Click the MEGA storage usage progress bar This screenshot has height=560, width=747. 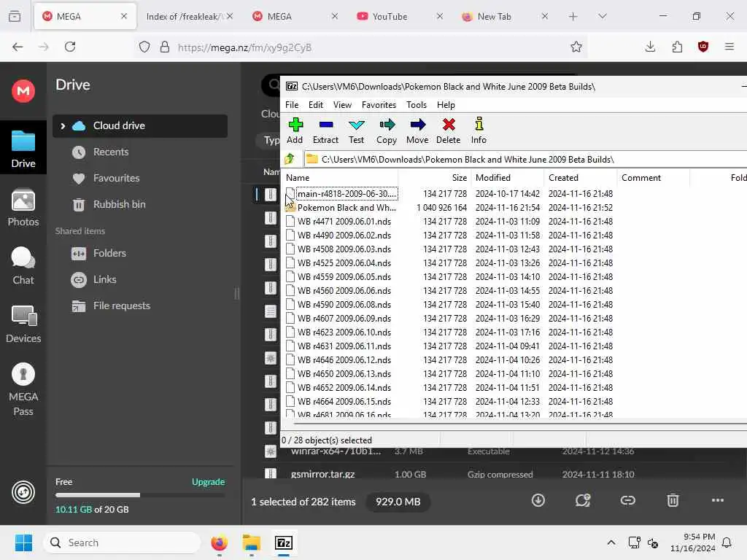[x=140, y=495]
